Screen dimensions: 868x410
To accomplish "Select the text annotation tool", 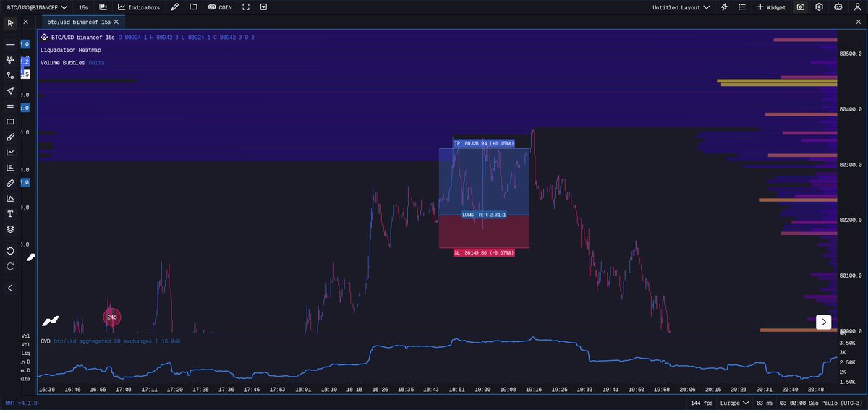I will tap(10, 214).
